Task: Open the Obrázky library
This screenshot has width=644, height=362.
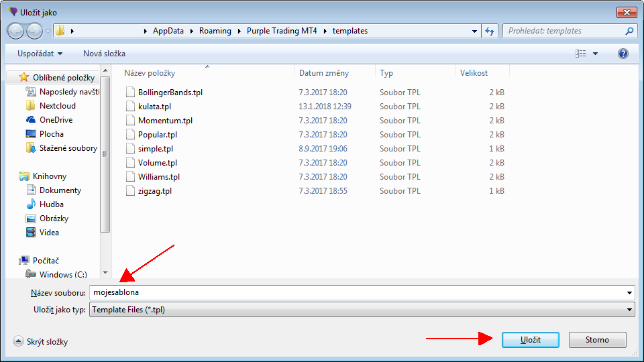Action: coord(47,219)
